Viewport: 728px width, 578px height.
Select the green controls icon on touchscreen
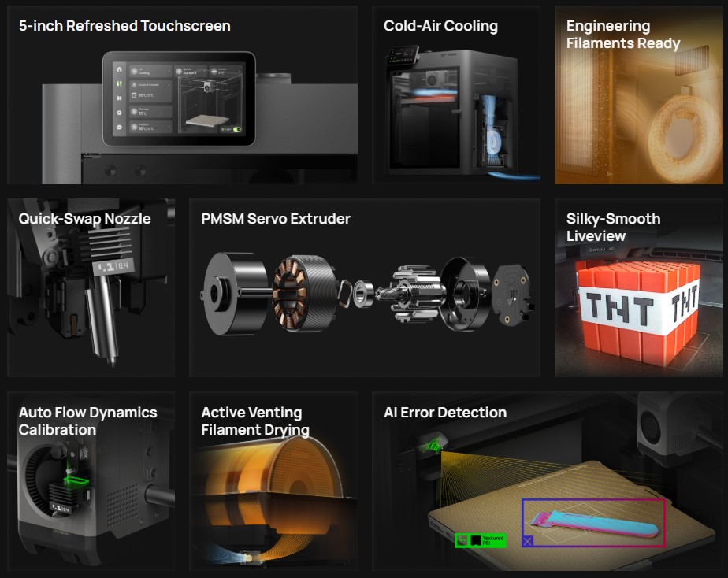click(x=119, y=83)
